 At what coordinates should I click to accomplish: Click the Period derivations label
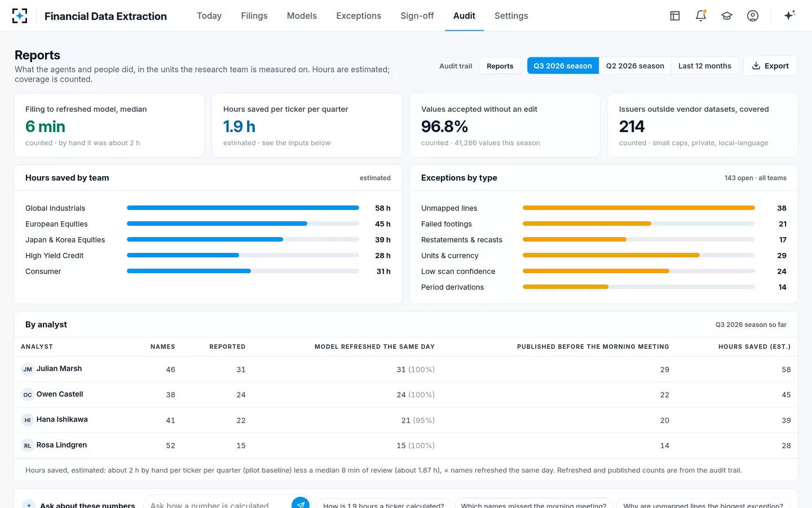point(452,287)
